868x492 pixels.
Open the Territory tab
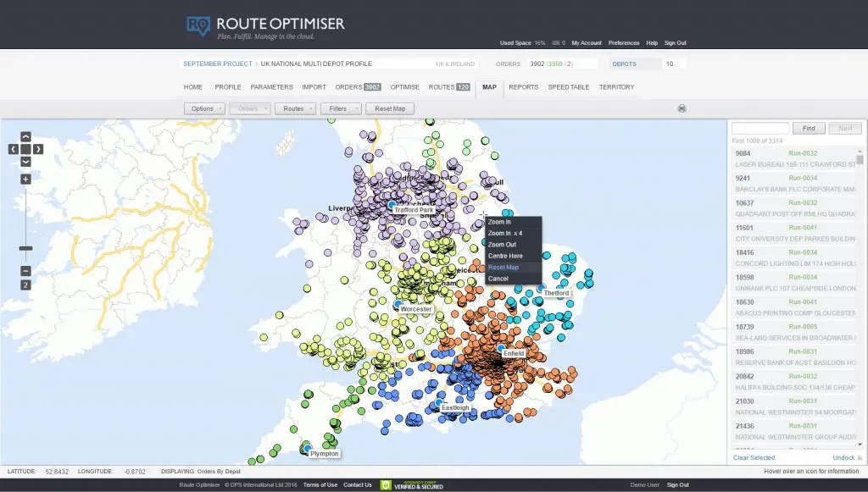616,87
